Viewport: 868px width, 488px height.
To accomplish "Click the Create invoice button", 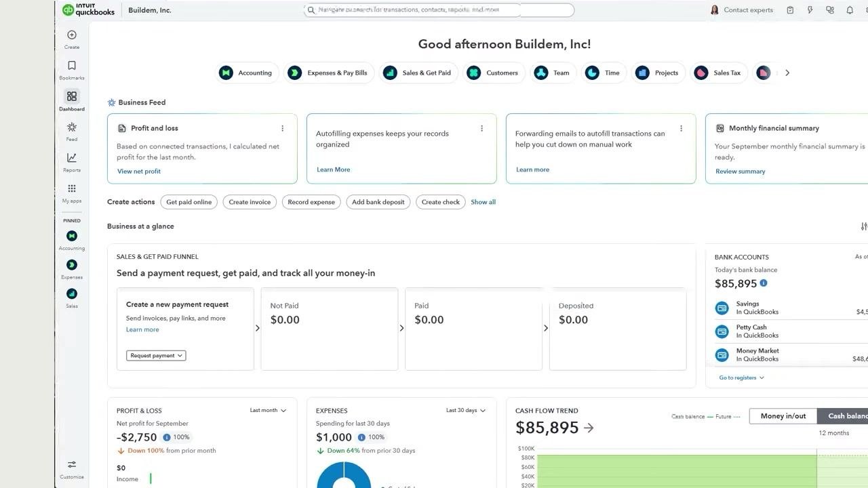I will [250, 202].
